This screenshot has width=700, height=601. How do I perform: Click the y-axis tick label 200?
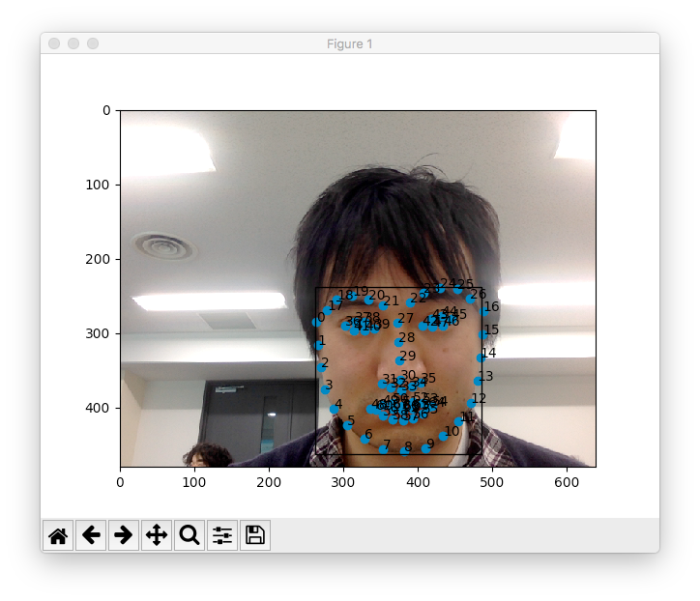[98, 259]
